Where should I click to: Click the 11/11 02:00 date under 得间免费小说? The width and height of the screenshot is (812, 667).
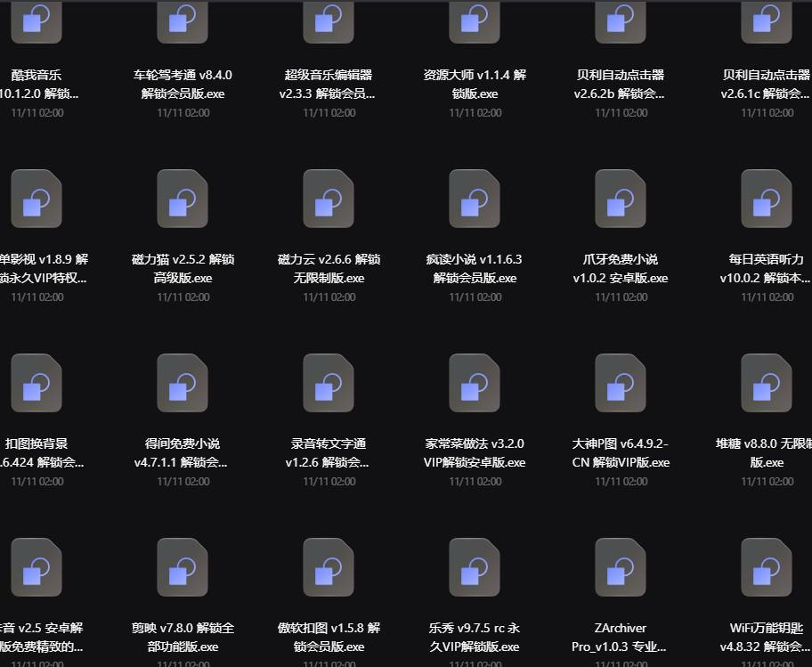point(183,482)
